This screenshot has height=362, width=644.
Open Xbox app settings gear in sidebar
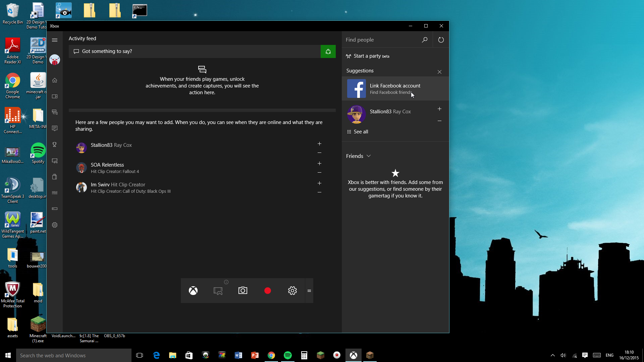(x=55, y=225)
